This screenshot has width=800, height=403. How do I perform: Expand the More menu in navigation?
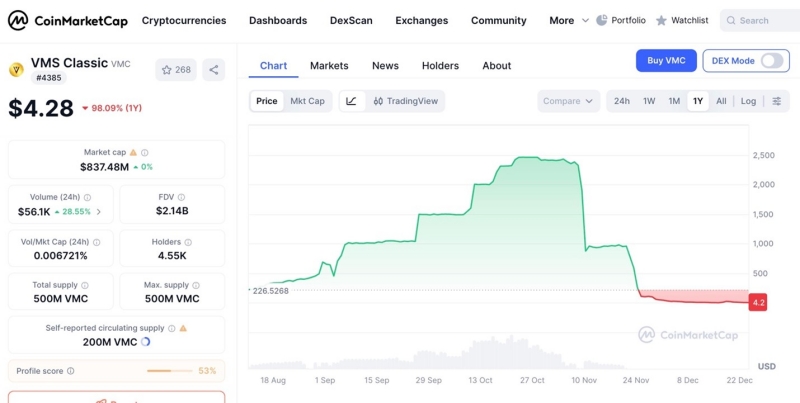[x=567, y=20]
